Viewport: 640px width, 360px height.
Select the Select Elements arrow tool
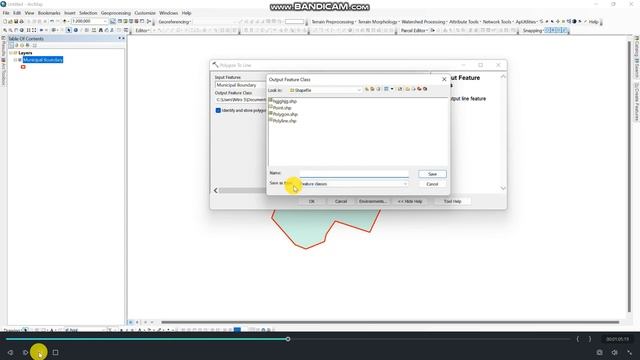69,30
